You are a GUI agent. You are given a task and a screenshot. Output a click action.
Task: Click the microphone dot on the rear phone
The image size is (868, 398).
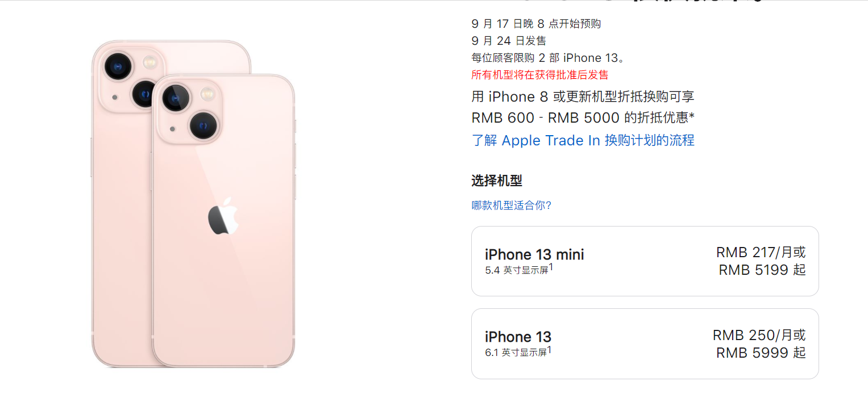pos(115,97)
